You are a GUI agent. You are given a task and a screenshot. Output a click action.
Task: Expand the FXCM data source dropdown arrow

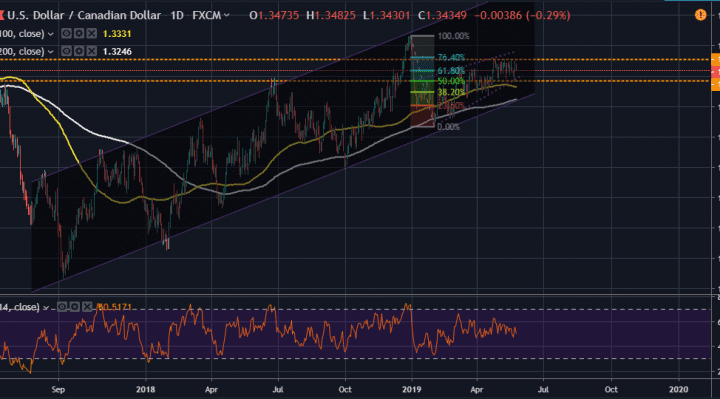coord(226,16)
